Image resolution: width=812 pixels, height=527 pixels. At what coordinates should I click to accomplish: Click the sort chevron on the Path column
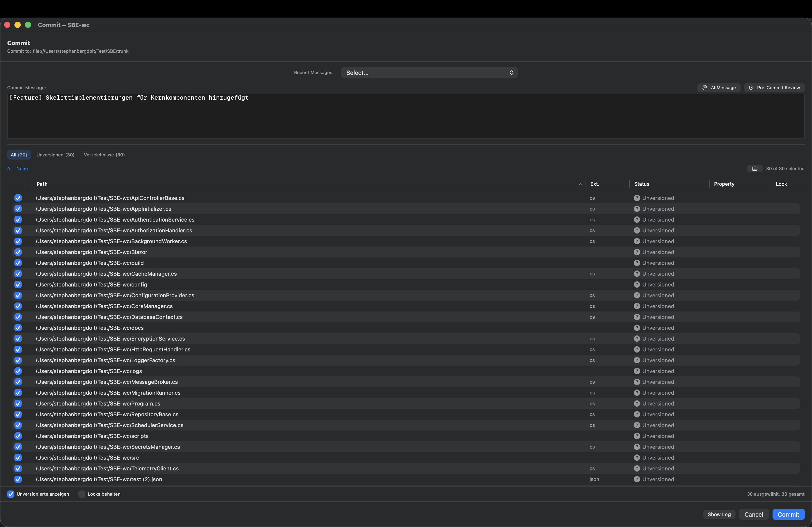point(581,184)
